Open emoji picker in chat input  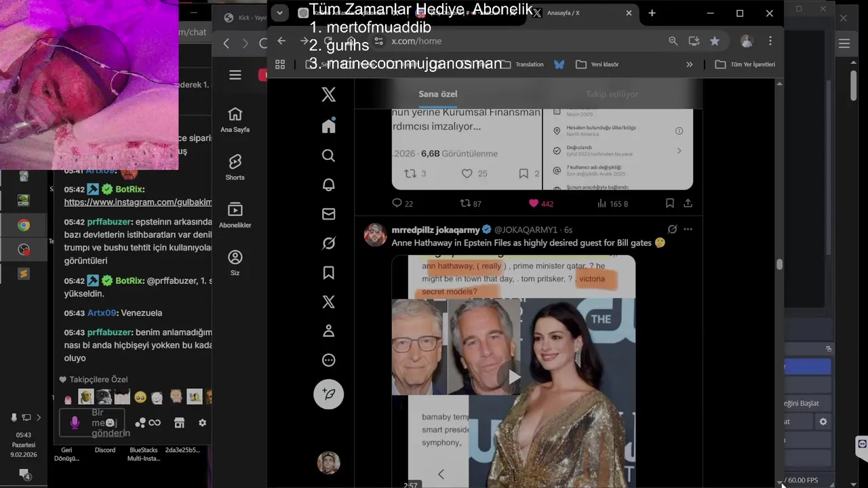point(111,423)
